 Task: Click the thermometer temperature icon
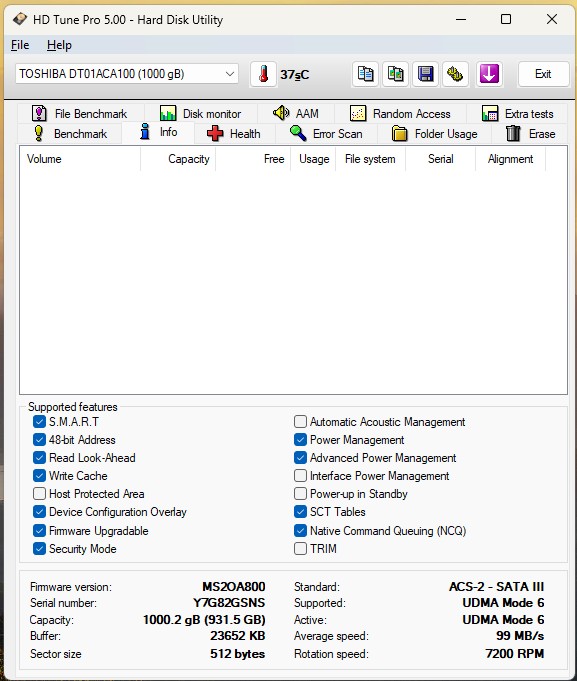pos(263,74)
